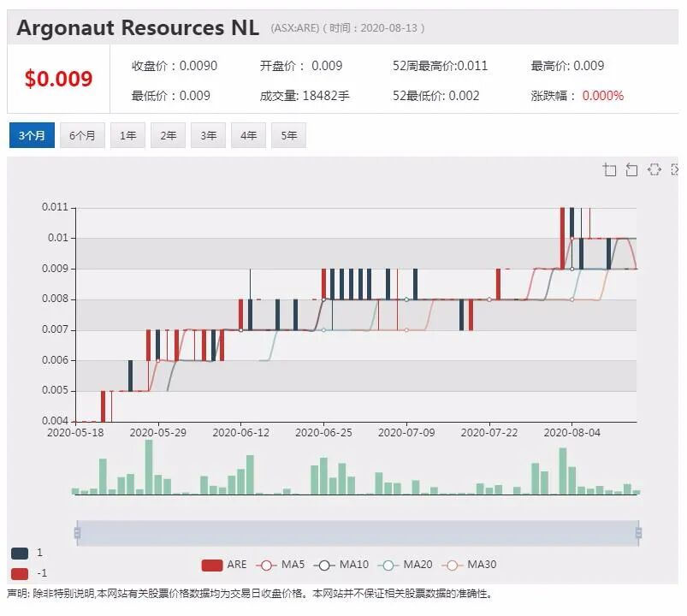Click the 0.008 y-axis label
The height and width of the screenshot is (616, 687).
click(56, 299)
